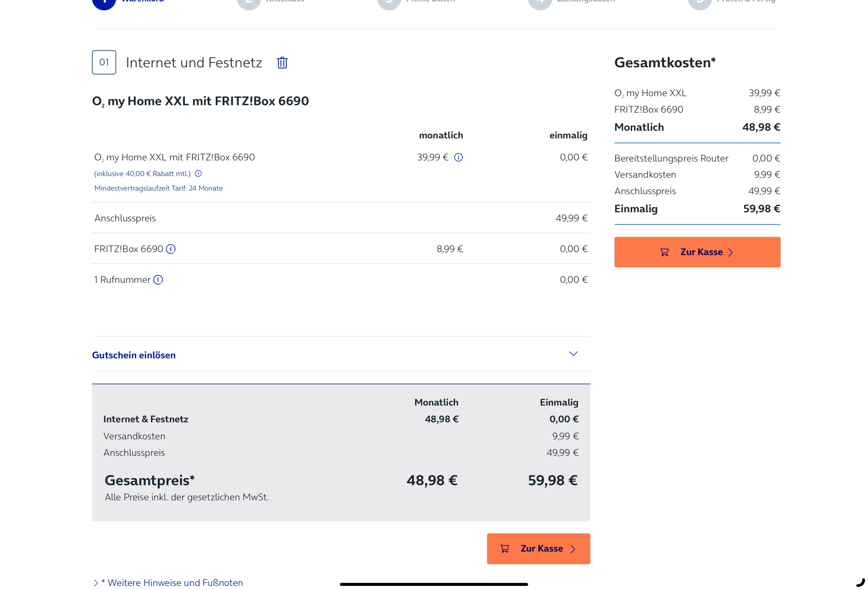868x590 pixels.
Task: Click arrow icon on sidebar Zur Kasse button
Action: (x=730, y=252)
